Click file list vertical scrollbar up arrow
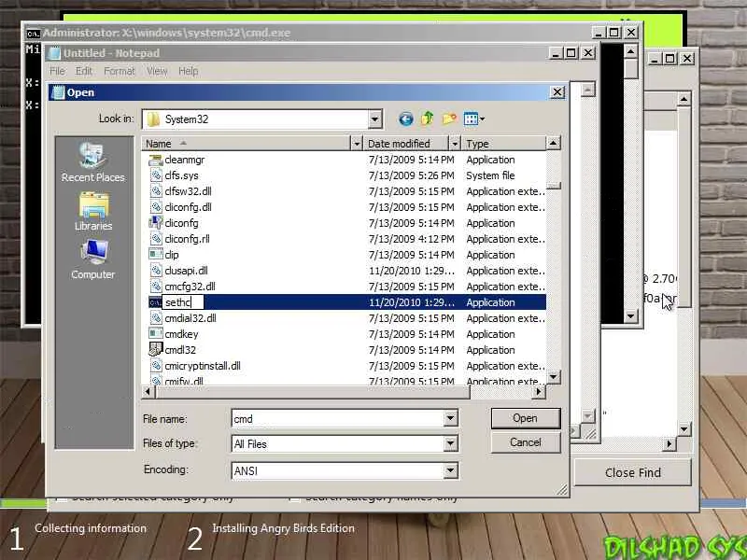Viewport: 747px width, 560px height. click(553, 143)
